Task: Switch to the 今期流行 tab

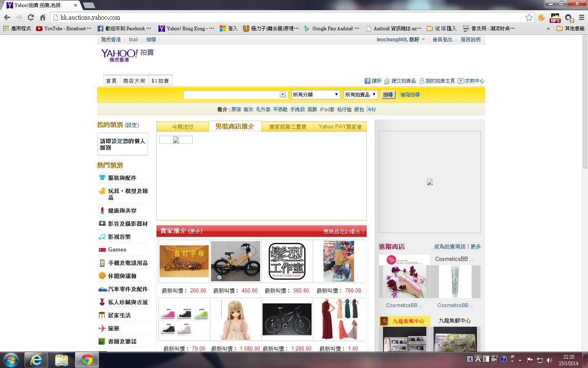Action: pos(183,127)
